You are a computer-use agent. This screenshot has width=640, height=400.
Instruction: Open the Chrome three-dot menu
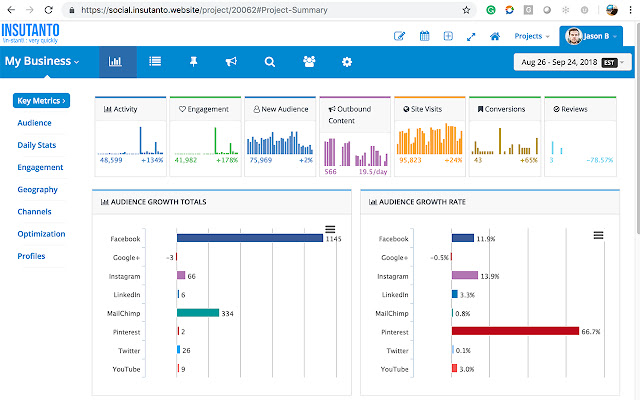click(631, 10)
